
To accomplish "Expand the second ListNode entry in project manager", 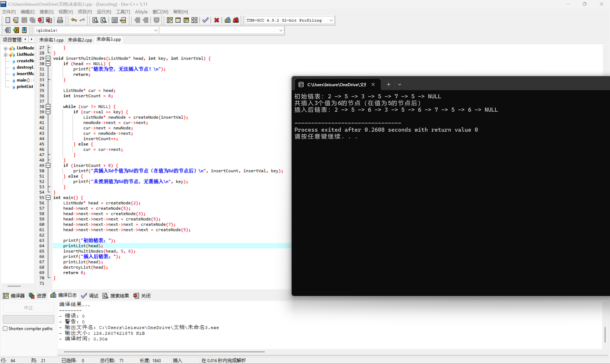I will click(5, 55).
